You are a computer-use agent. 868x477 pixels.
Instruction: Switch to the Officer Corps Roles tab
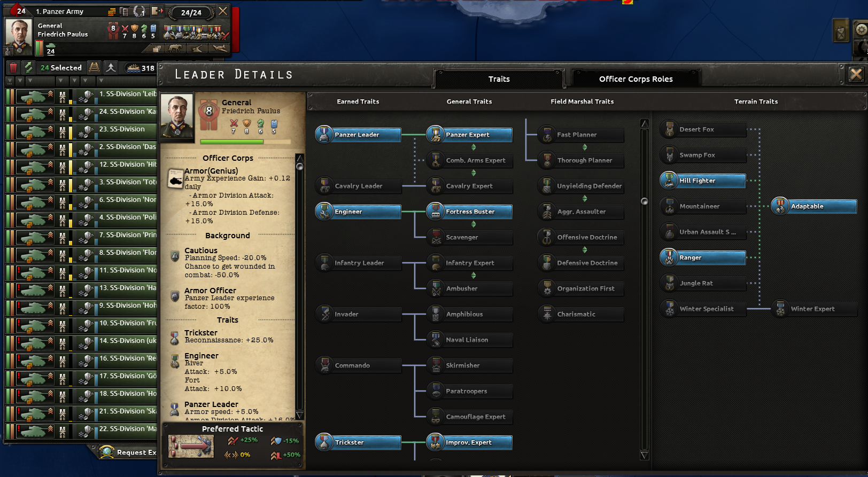tap(635, 79)
